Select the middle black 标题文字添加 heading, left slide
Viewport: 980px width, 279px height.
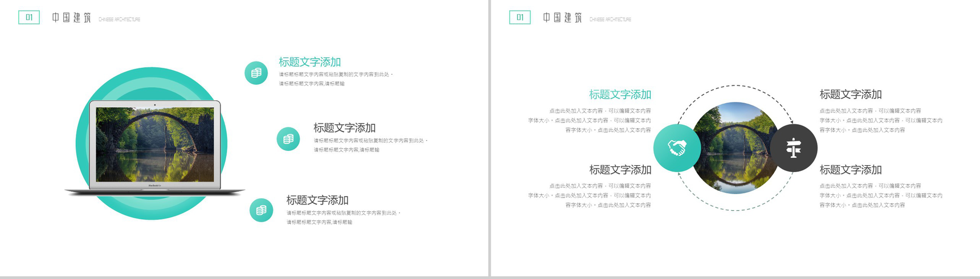[x=344, y=128]
